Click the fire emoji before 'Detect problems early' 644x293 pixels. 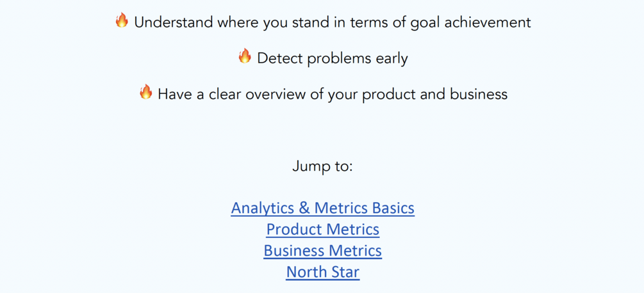click(x=245, y=56)
